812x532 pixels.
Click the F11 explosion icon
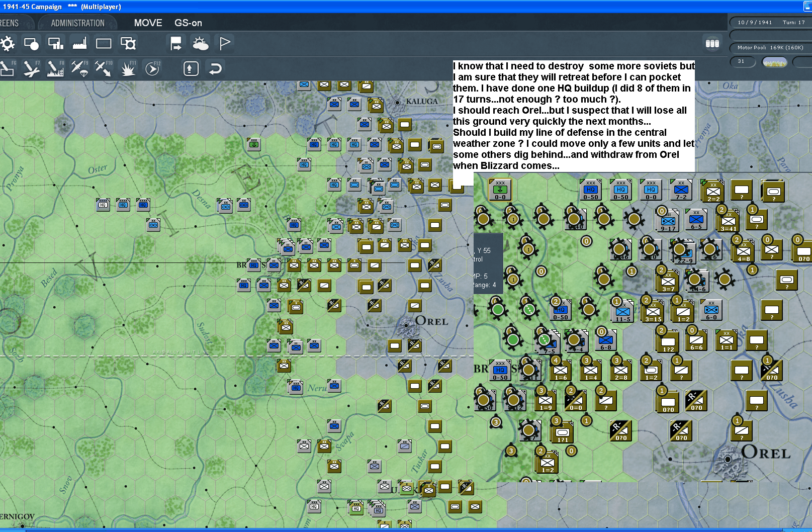pos(128,68)
